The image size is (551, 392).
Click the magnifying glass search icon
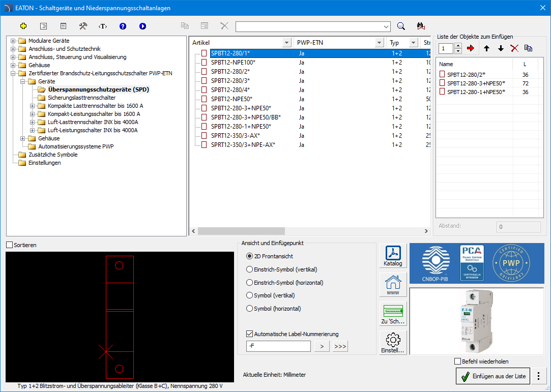click(x=401, y=26)
